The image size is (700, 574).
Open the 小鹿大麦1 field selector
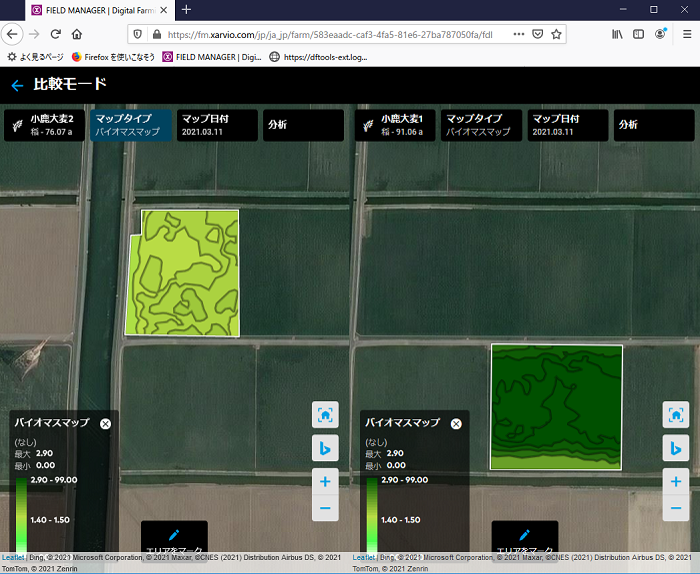pos(395,125)
